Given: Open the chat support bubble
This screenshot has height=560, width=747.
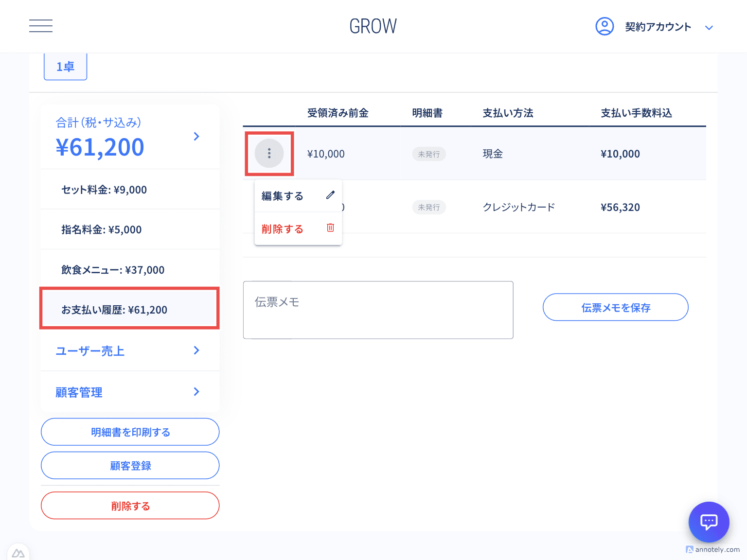Looking at the screenshot, I should pyautogui.click(x=709, y=522).
